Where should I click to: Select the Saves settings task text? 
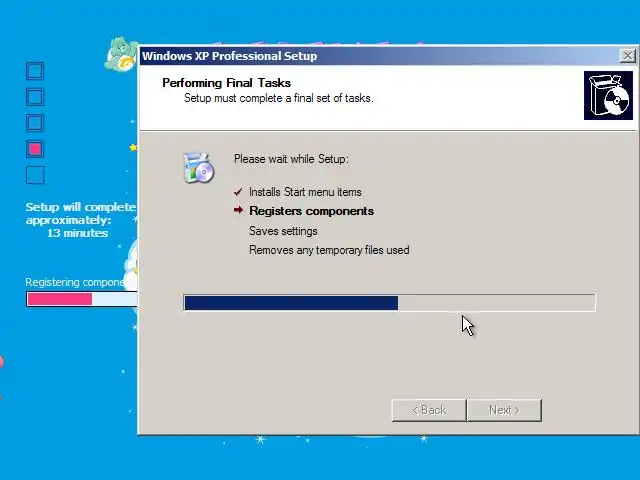(283, 231)
